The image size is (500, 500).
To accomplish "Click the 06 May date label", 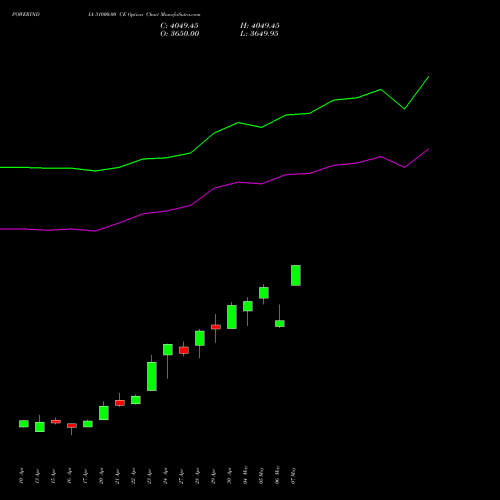I will pyautogui.click(x=277, y=475).
